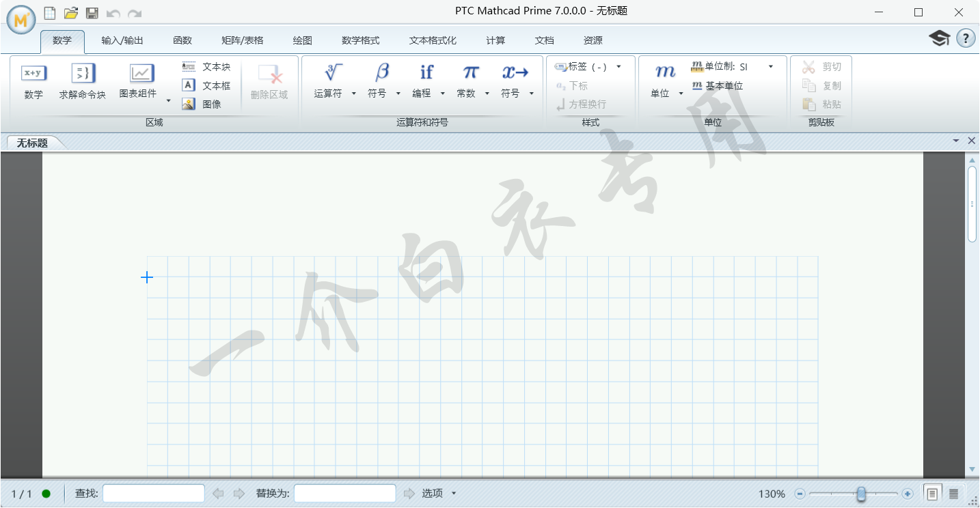Open the help question mark icon
This screenshot has height=508, width=980.
(966, 38)
